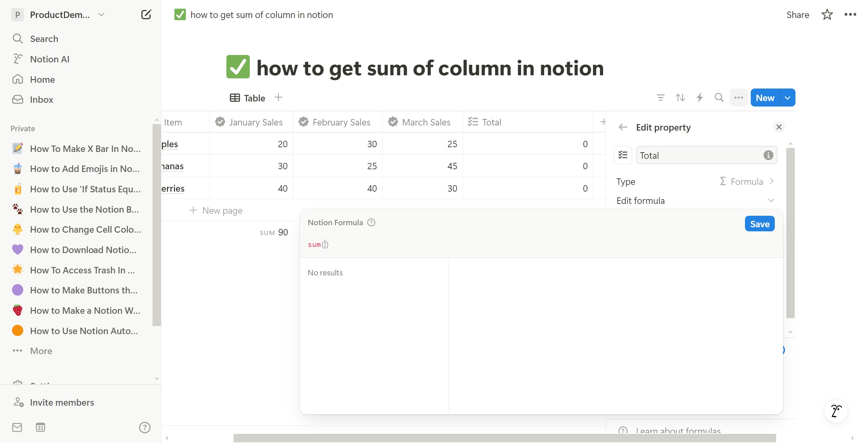Open How to Add Emojis in No... page
Screen dimensions: 868x443
click(85, 169)
